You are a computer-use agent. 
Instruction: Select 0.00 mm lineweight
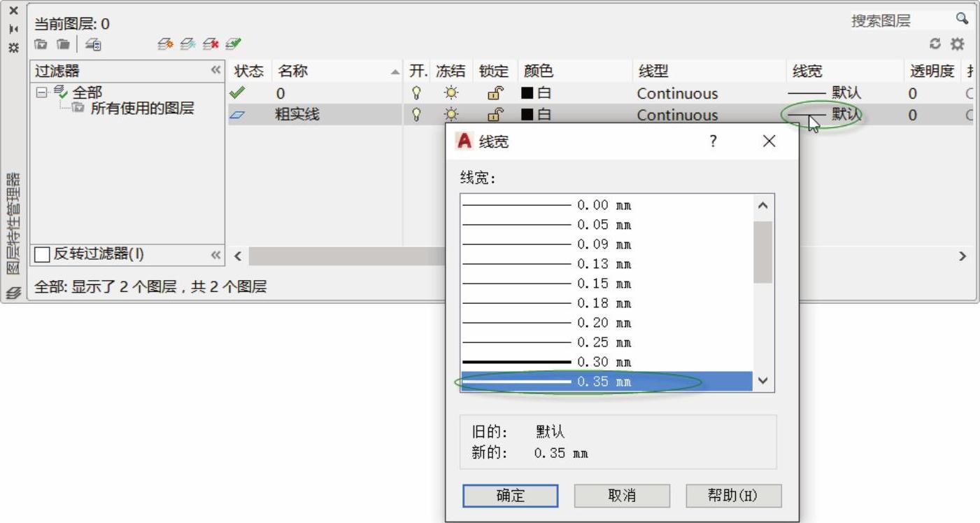pos(606,205)
